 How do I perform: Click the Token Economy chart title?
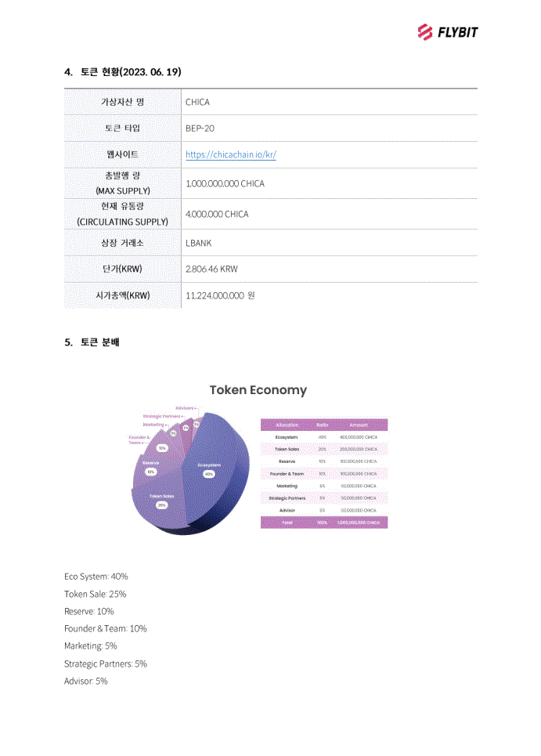point(258,390)
